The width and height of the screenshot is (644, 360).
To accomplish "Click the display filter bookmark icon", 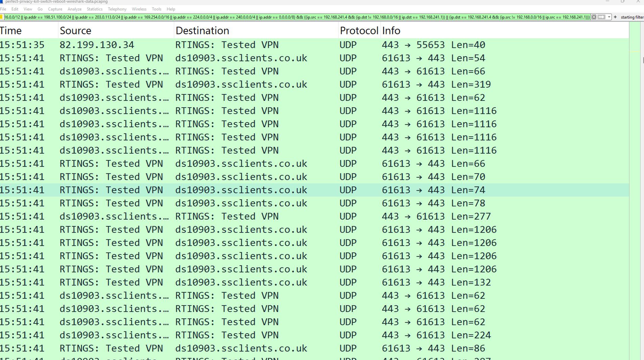I will click(x=2, y=17).
